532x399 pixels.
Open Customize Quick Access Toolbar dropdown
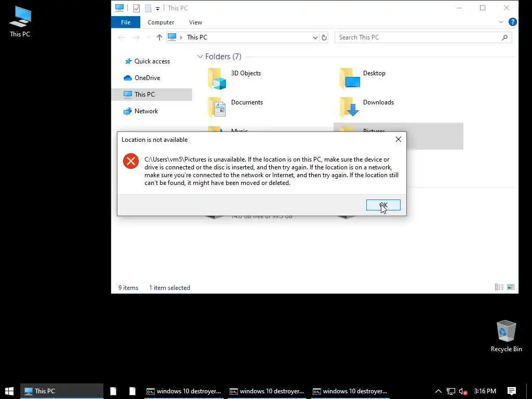tap(158, 8)
